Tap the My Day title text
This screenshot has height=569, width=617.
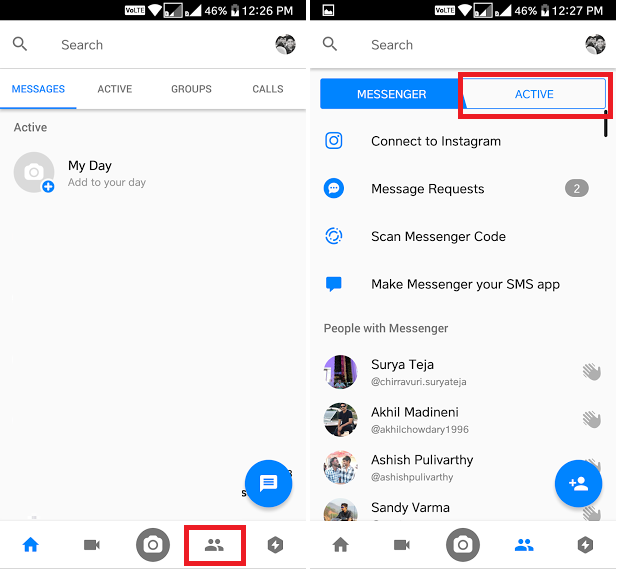(x=90, y=166)
